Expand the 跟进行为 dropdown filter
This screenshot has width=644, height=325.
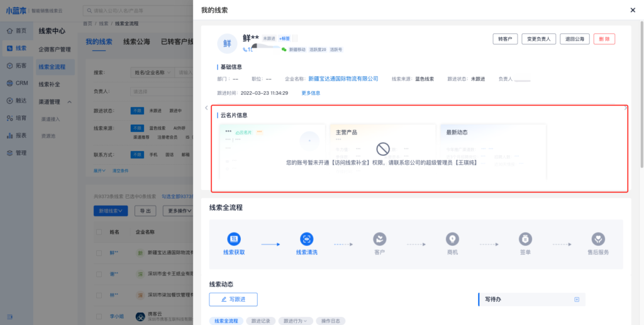pos(296,321)
